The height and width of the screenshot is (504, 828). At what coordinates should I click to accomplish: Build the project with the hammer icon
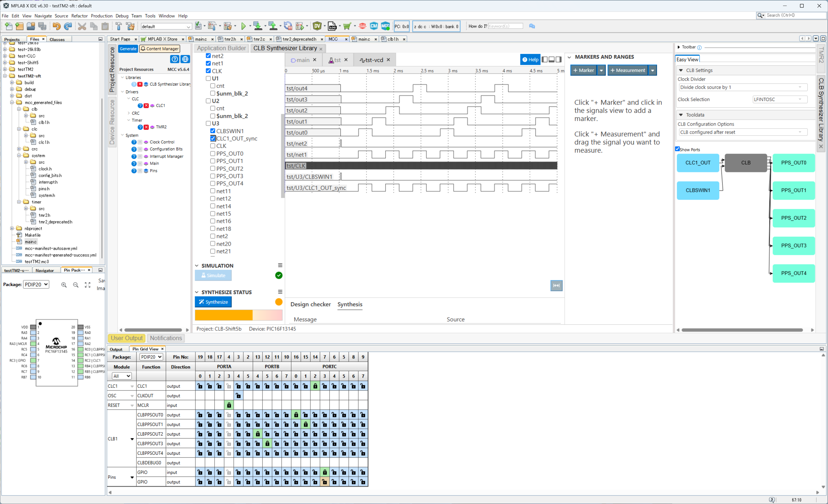tap(119, 26)
